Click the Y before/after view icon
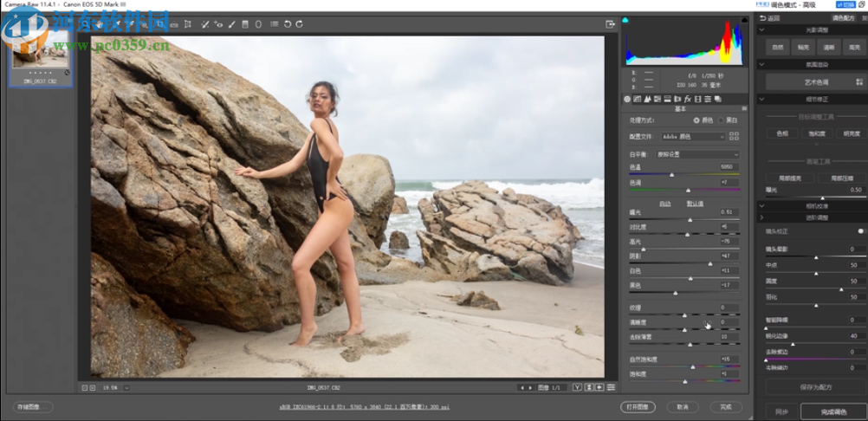Image resolution: width=868 pixels, height=421 pixels. [577, 387]
